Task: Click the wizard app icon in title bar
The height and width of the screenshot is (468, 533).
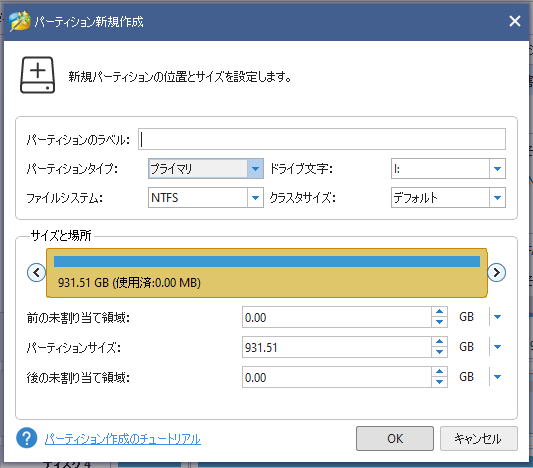Action: tap(19, 21)
